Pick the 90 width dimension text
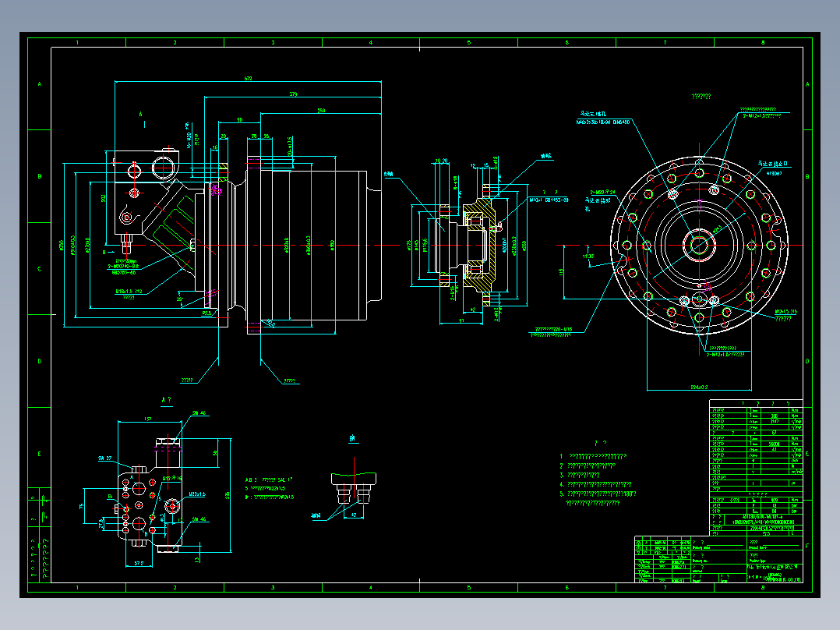The height and width of the screenshot is (630, 840). [x=239, y=120]
